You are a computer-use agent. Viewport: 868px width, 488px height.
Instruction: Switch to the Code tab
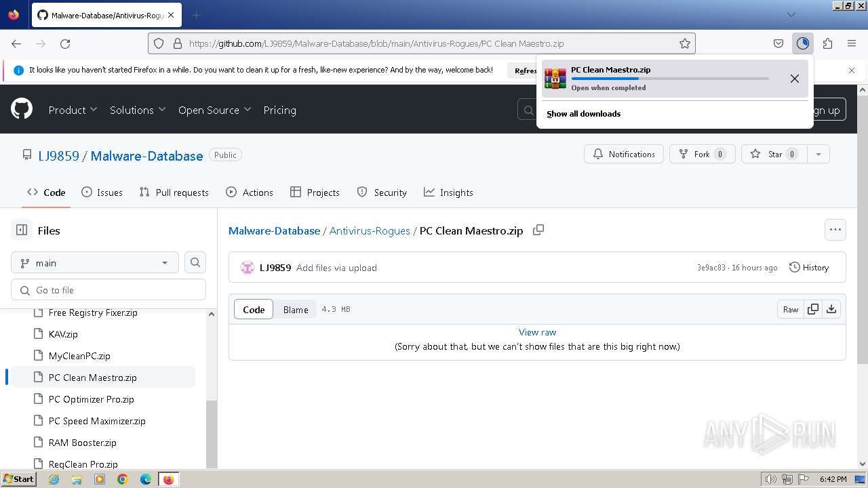coord(46,192)
